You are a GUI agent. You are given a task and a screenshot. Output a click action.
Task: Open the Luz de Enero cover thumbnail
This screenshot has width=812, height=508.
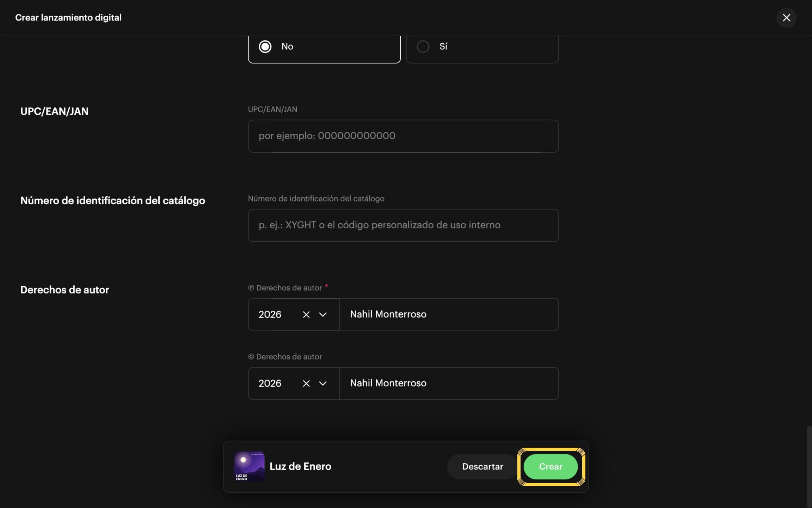coord(249,467)
